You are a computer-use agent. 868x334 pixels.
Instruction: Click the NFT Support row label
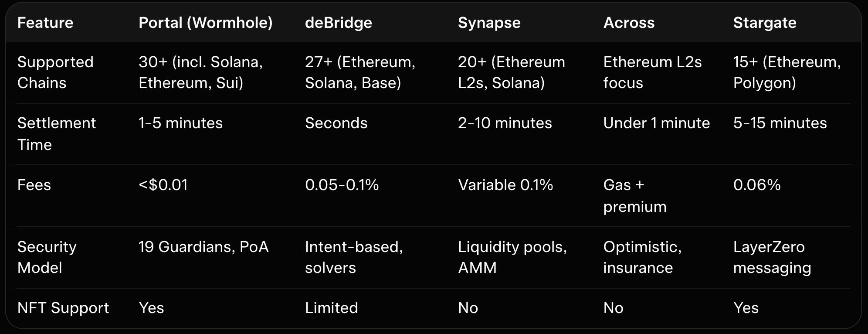point(63,308)
